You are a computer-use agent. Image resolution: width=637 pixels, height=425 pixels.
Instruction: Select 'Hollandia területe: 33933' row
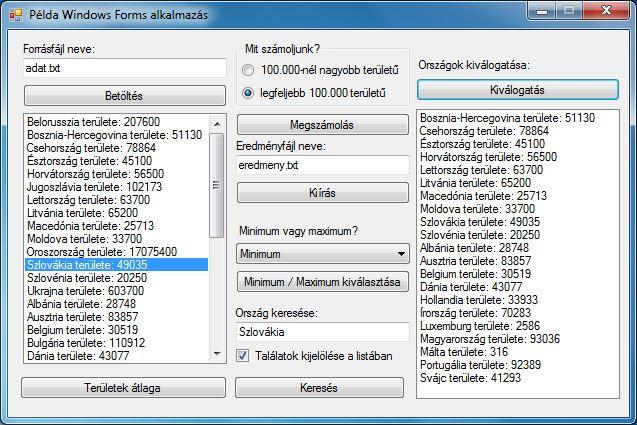coord(518,300)
